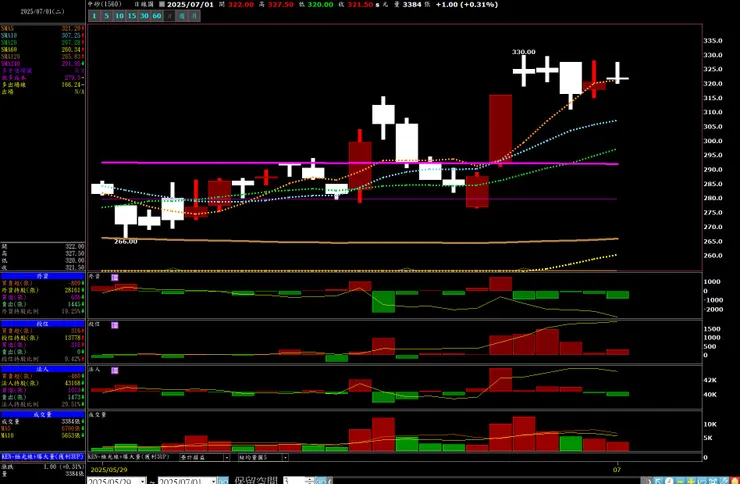The width and height of the screenshot is (740, 484).
Task: Click purple settings icon in 券資 sub-chart
Action: [115, 277]
